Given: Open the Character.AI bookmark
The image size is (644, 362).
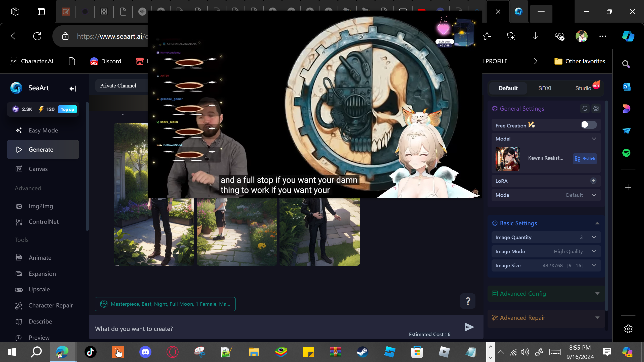Looking at the screenshot, I should (x=32, y=61).
